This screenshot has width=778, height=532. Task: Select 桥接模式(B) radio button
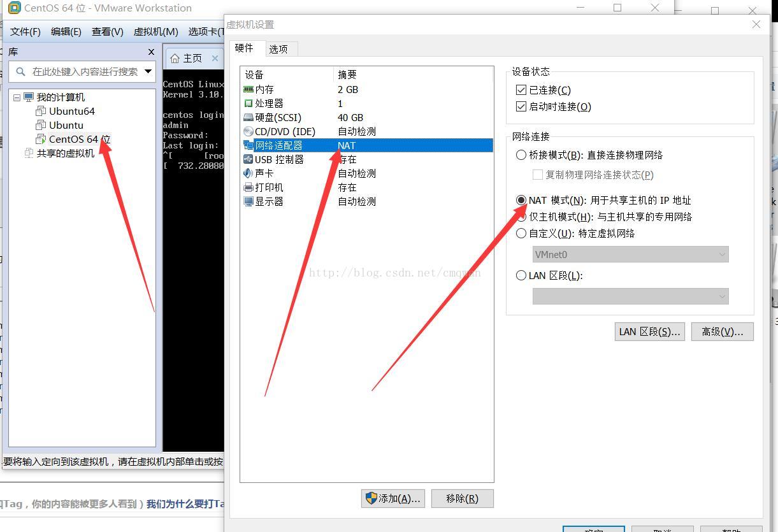point(521,155)
